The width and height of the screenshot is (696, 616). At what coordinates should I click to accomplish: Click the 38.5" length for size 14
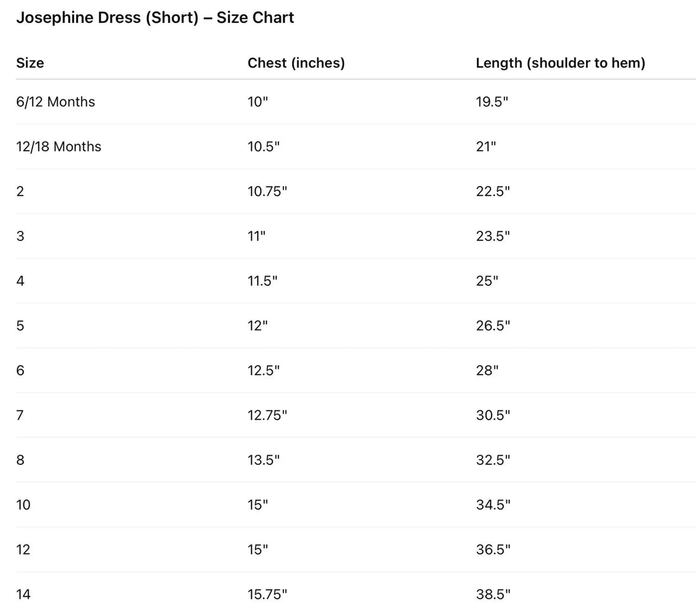pyautogui.click(x=493, y=594)
